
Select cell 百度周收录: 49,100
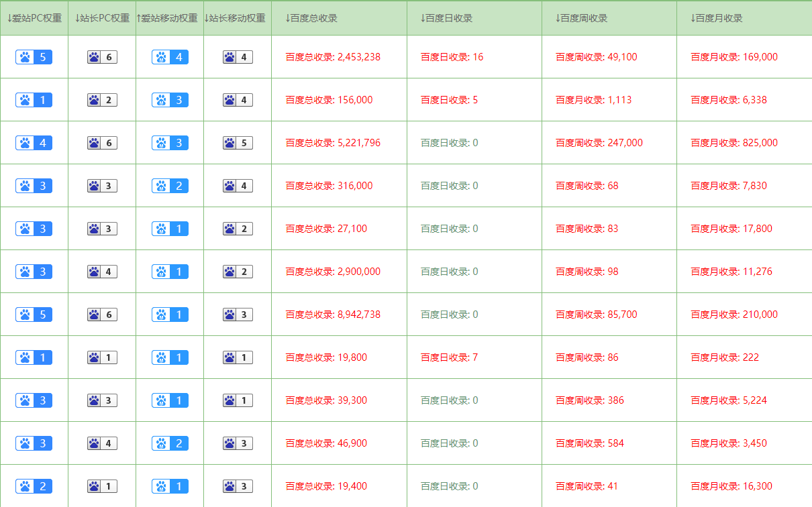coord(597,57)
